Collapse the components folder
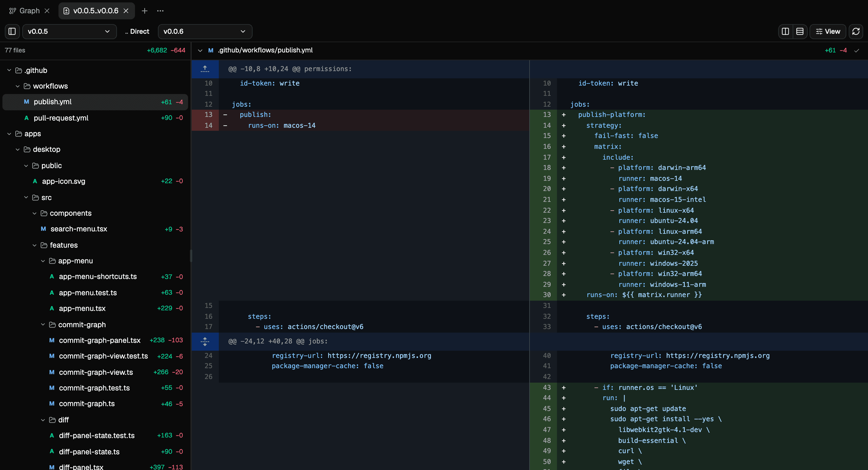The width and height of the screenshot is (868, 470). pyautogui.click(x=35, y=213)
